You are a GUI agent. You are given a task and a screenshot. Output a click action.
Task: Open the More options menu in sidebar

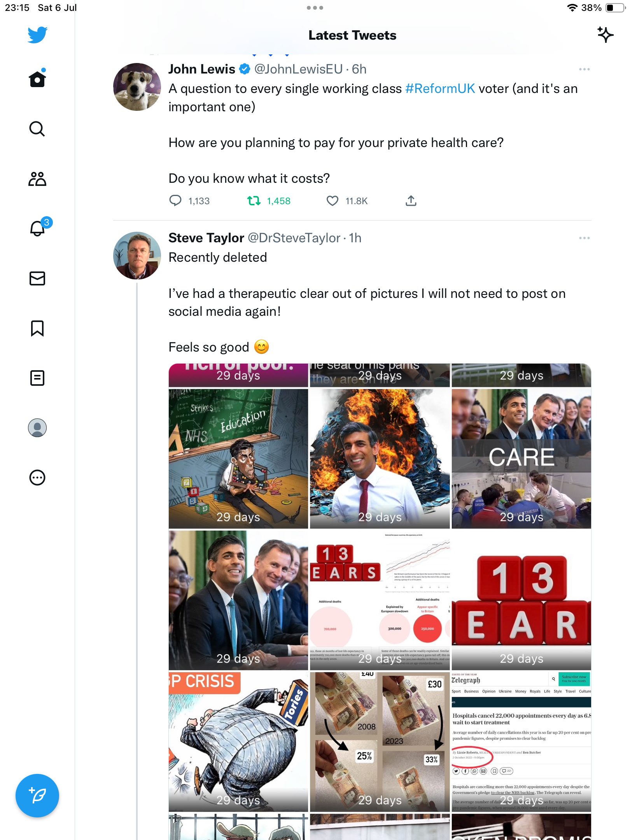click(37, 478)
